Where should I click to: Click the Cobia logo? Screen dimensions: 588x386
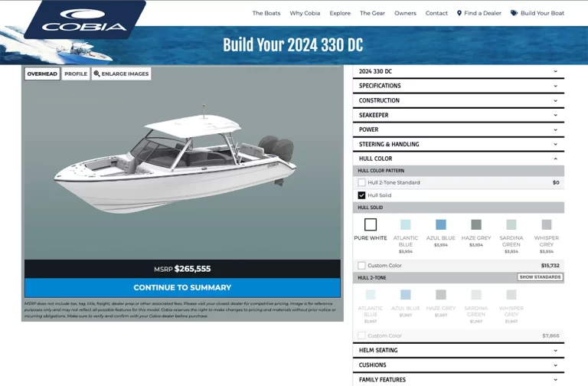click(x=84, y=19)
